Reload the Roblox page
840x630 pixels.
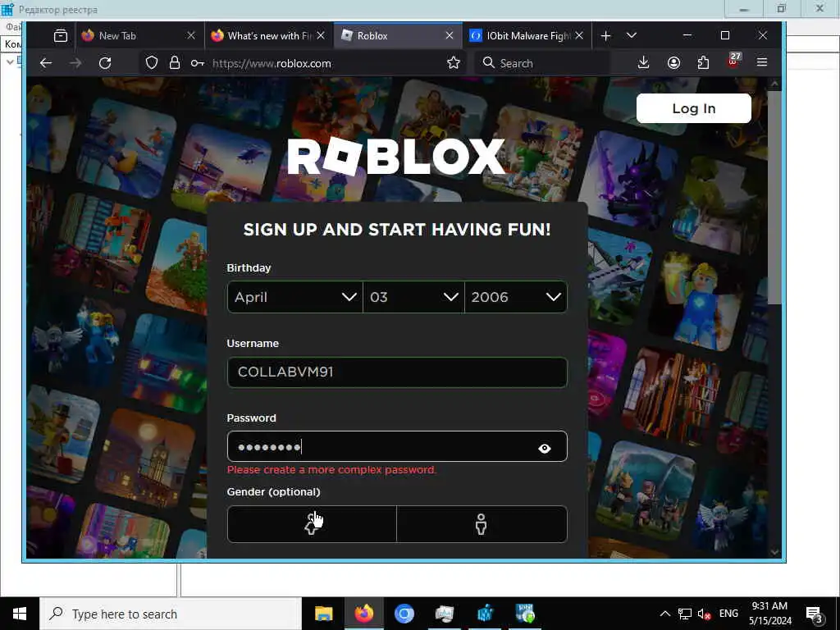click(x=105, y=63)
